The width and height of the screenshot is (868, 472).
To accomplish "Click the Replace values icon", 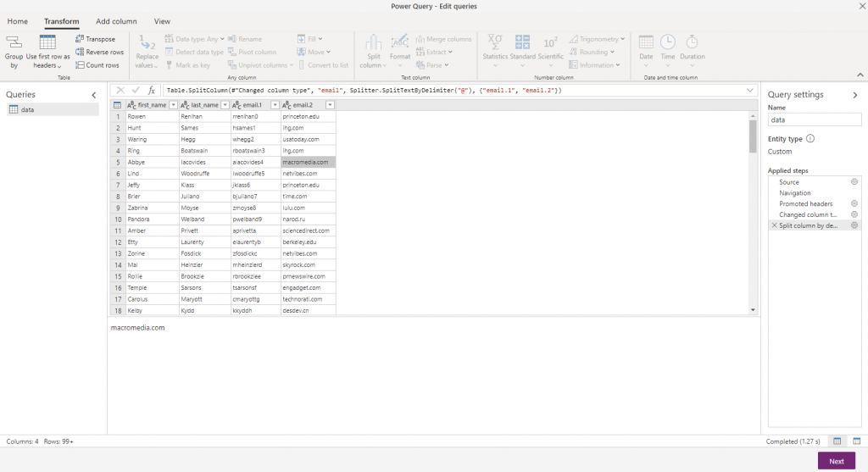I will (147, 42).
